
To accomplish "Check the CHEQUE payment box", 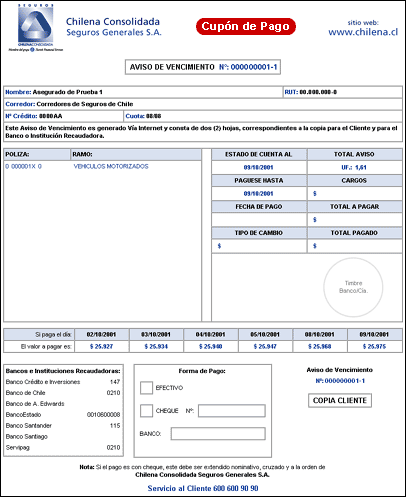I will 146,411.
